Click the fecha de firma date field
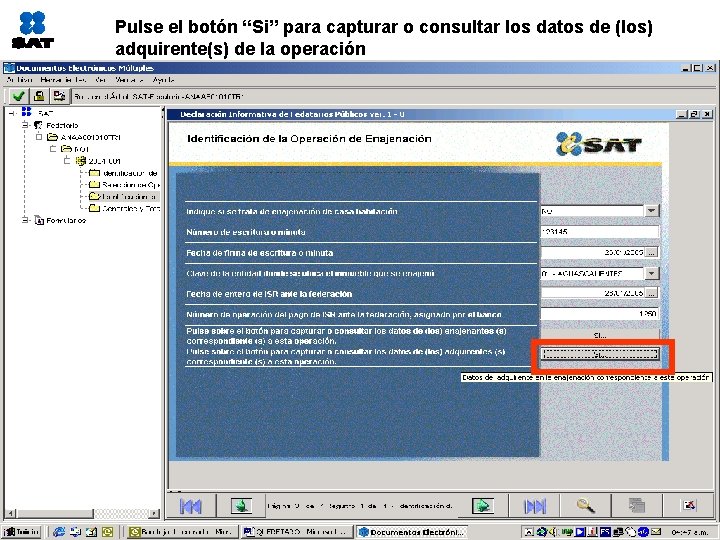This screenshot has height=540, width=720. (593, 252)
